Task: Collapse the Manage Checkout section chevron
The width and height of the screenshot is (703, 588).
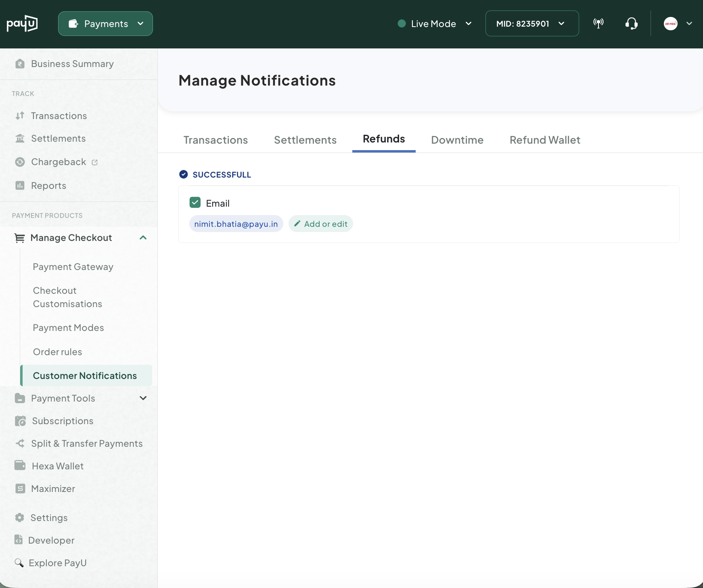Action: (143, 238)
